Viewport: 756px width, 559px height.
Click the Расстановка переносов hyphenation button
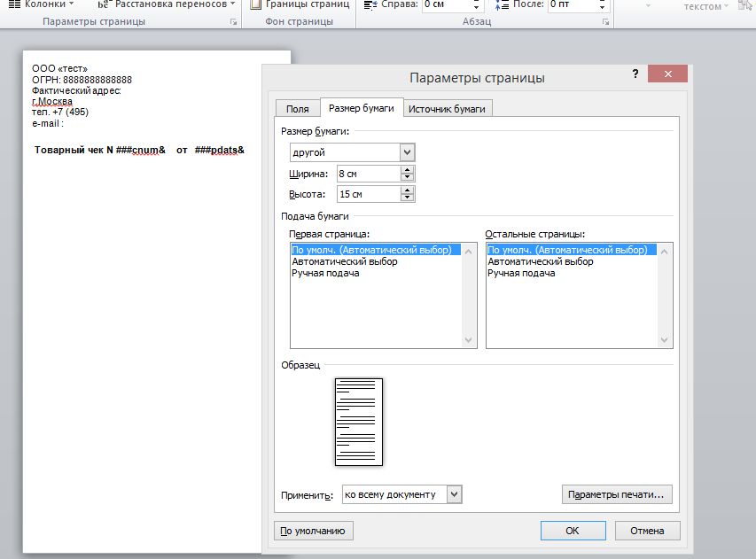pos(167,4)
